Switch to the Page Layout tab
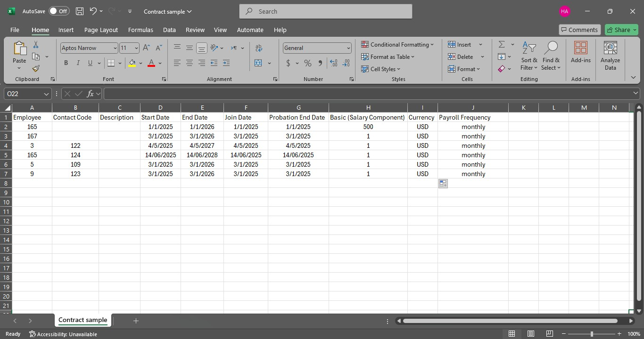This screenshot has height=339, width=644. (x=101, y=30)
